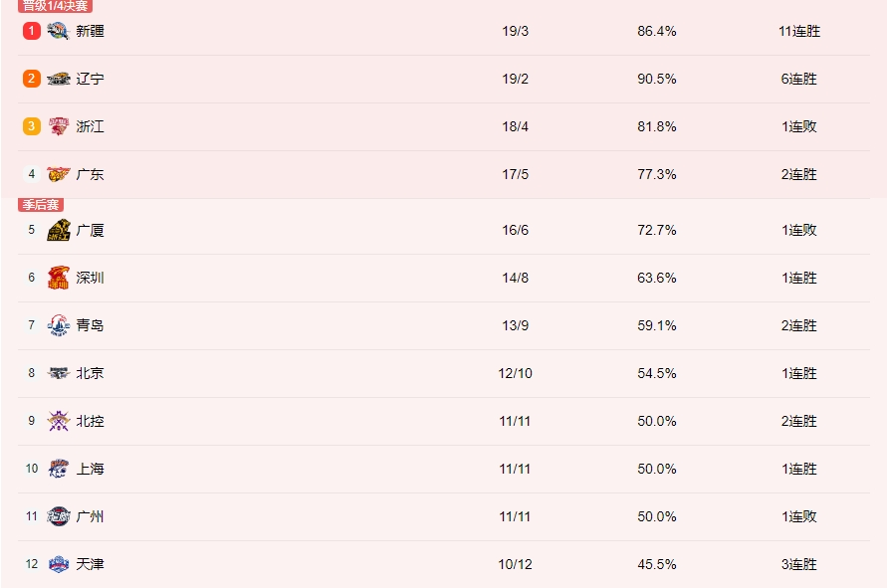This screenshot has width=887, height=588.
Task: Click the Xinjiang (新疆) team logo
Action: [59, 31]
